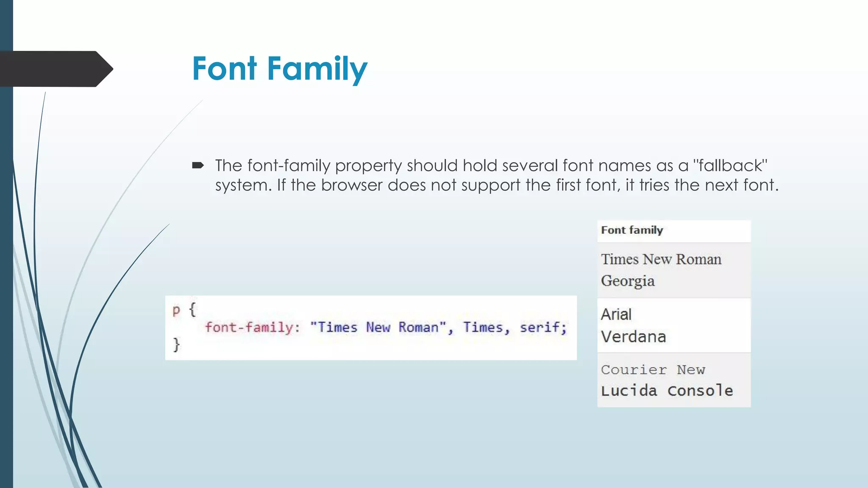Click the second line of the bullet paragraph

pos(497,185)
